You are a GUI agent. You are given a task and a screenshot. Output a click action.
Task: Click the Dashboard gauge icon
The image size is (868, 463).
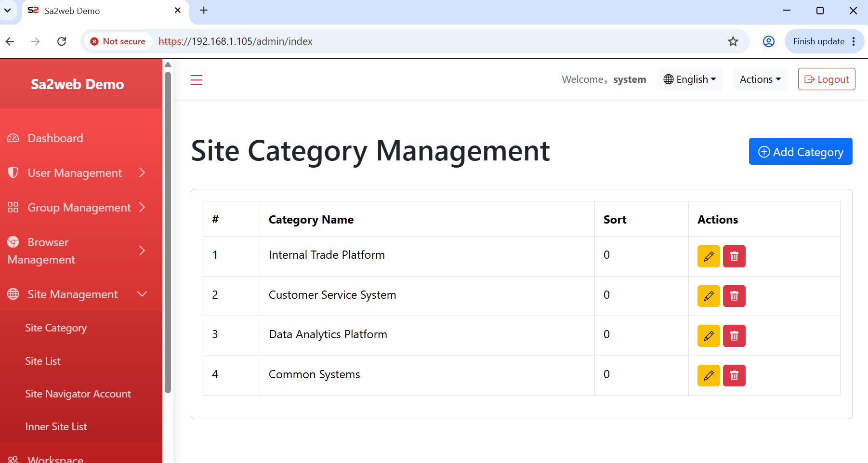pyautogui.click(x=13, y=138)
